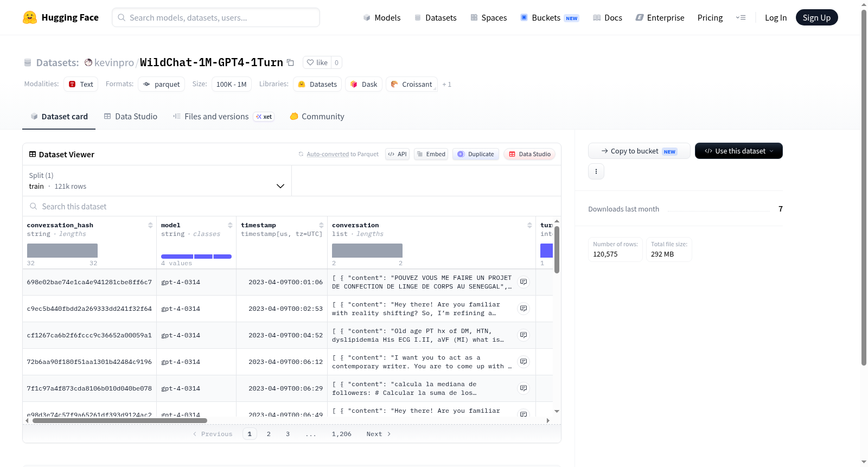Click the model classes histogram bar
Image resolution: width=868 pixels, height=467 pixels.
pos(196,257)
